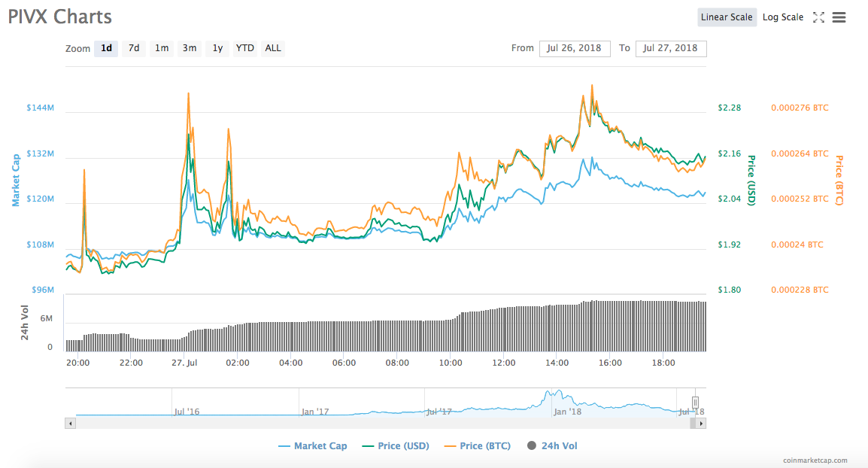Toggle Price (USD) series in legend
This screenshot has height=468, width=868.
[396, 446]
